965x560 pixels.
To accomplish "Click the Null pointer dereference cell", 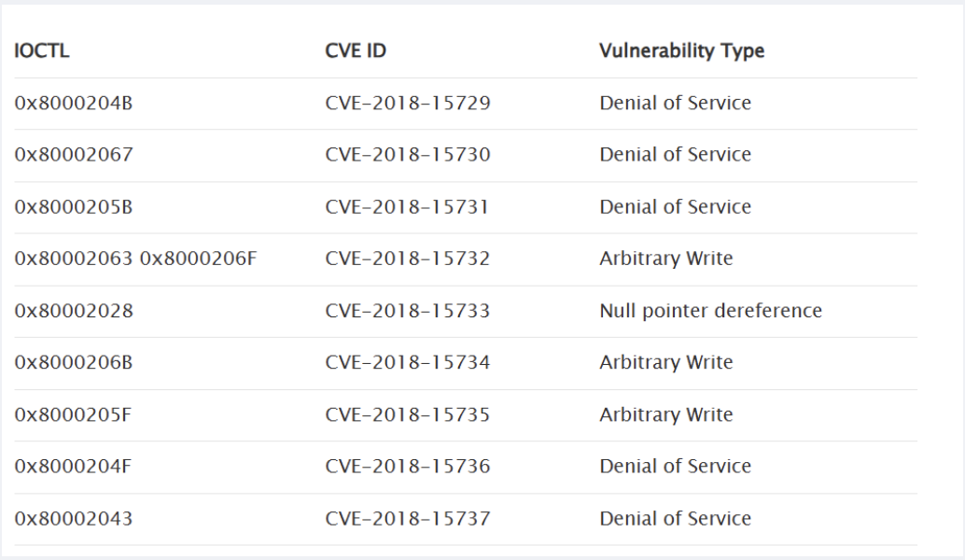I will (x=711, y=311).
